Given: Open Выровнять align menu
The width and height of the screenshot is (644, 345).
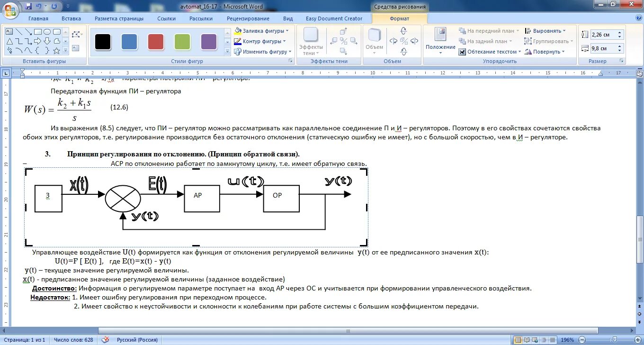Looking at the screenshot, I should pyautogui.click(x=545, y=31).
